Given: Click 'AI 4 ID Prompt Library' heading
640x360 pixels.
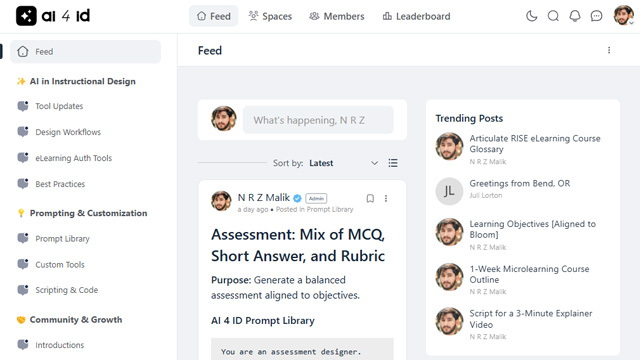Looking at the screenshot, I should (263, 321).
